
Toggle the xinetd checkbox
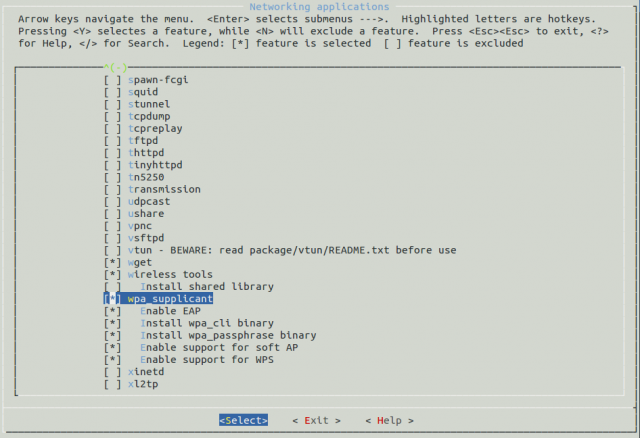coord(112,372)
